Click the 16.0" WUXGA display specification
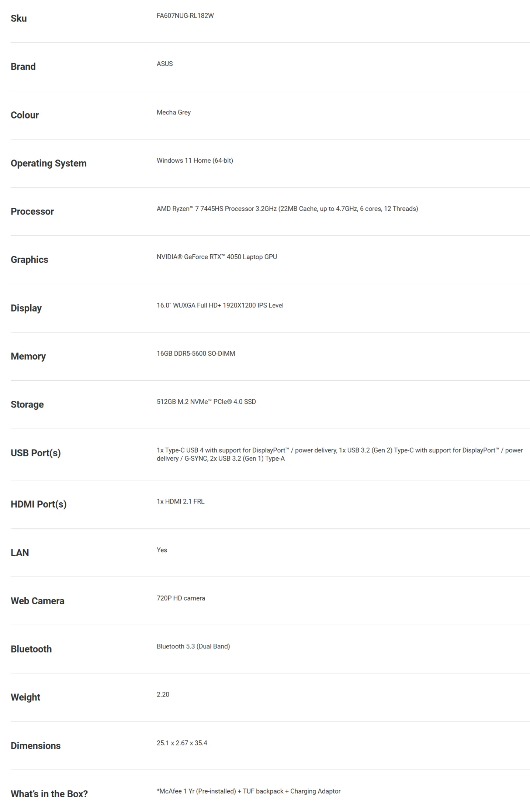530x812 pixels. point(220,305)
